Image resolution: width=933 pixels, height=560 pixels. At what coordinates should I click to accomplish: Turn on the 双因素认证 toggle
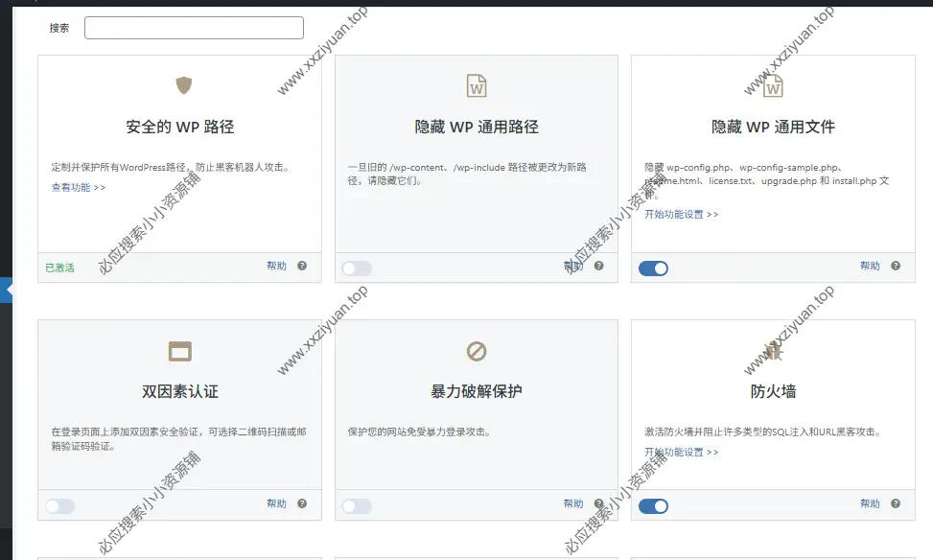click(59, 506)
